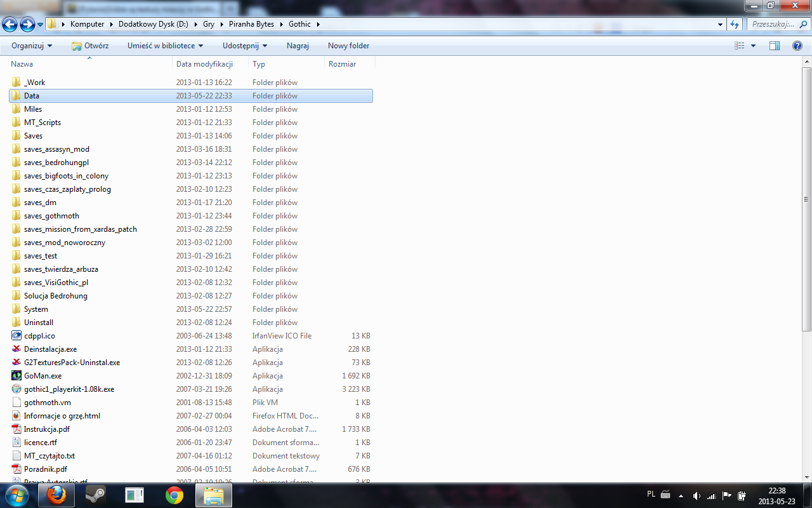The width and height of the screenshot is (812, 508).
Task: Click the Forward navigation arrow
Action: pyautogui.click(x=27, y=25)
